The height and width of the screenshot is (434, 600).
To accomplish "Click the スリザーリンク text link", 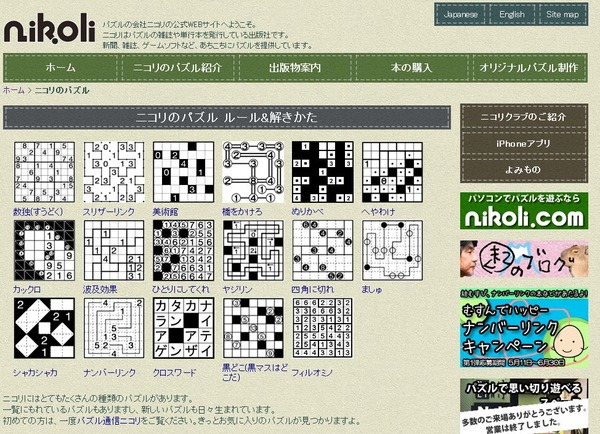I will tap(109, 212).
